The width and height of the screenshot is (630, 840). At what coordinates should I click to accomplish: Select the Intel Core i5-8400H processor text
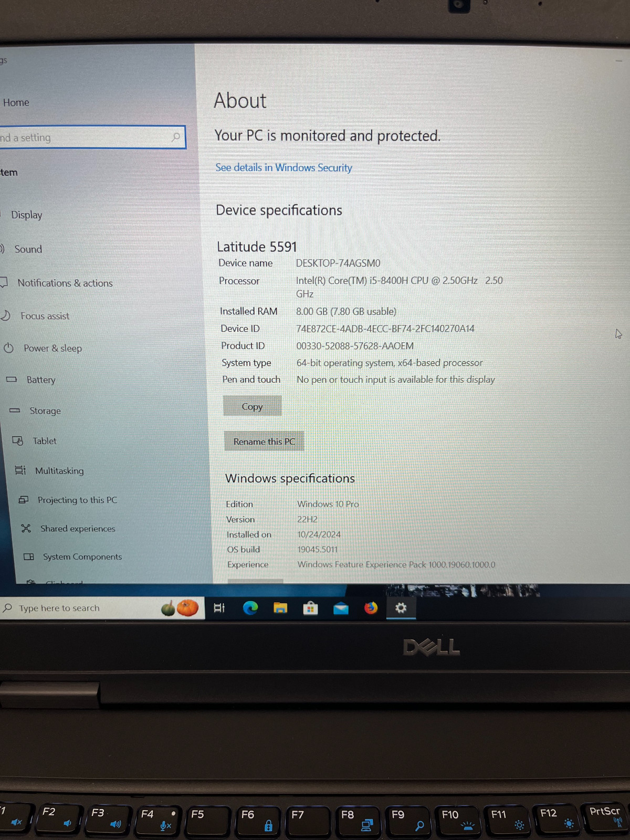pos(399,287)
